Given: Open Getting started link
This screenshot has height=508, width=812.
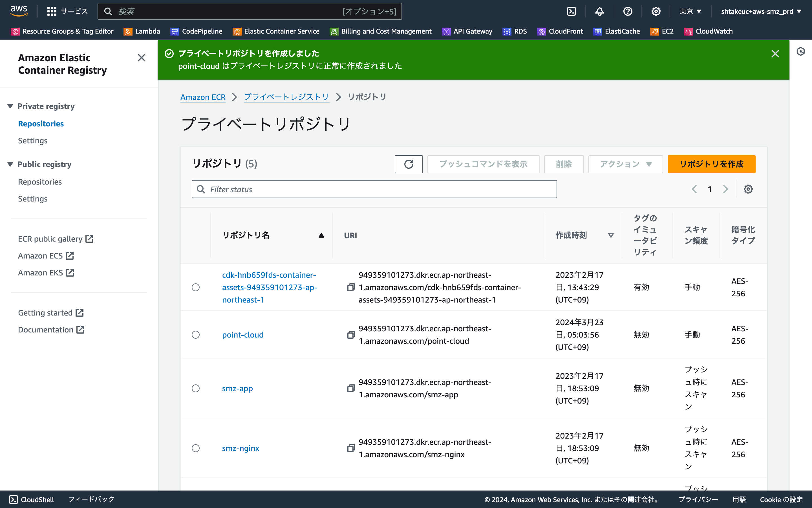Looking at the screenshot, I should (51, 313).
